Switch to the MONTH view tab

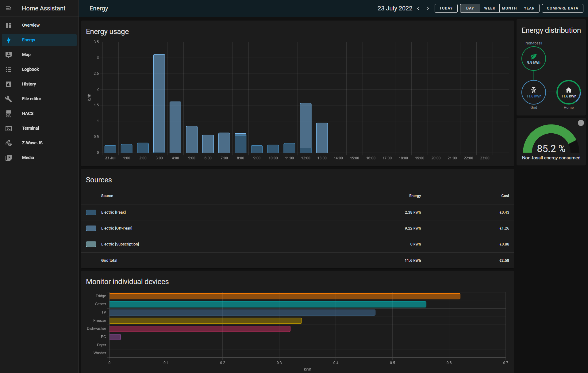pos(509,8)
